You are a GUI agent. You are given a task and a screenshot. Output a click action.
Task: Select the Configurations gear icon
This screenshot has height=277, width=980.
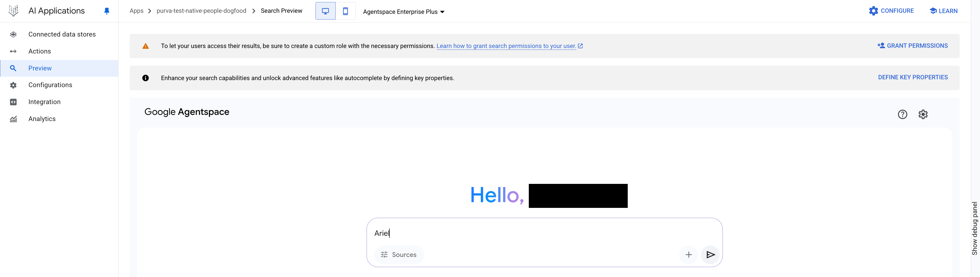[x=13, y=85]
